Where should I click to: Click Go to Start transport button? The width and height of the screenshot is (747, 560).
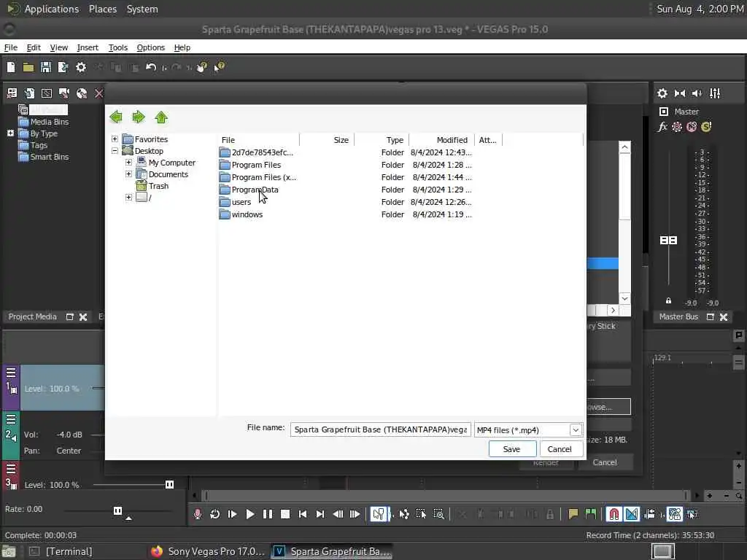tap(303, 514)
